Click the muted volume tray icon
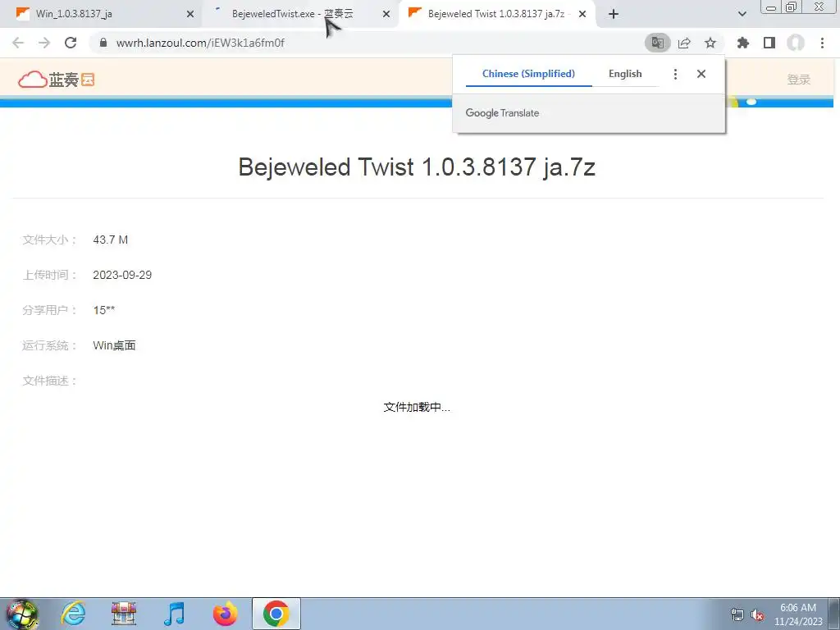 [757, 615]
